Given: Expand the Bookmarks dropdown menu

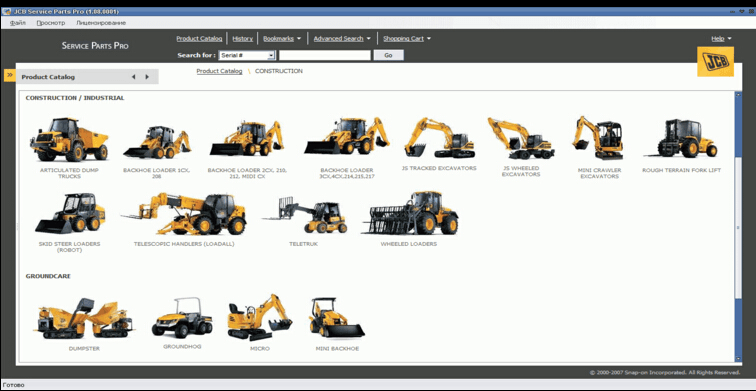Looking at the screenshot, I should (x=282, y=39).
